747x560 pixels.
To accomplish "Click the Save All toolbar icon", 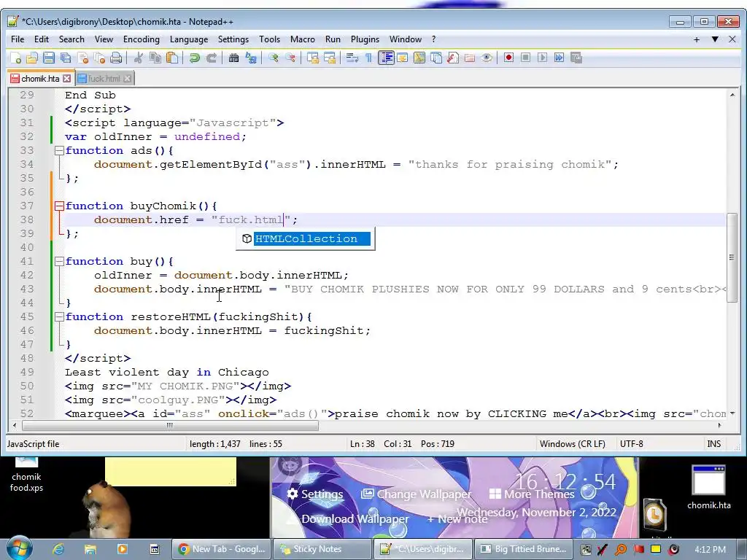I will 66,58.
